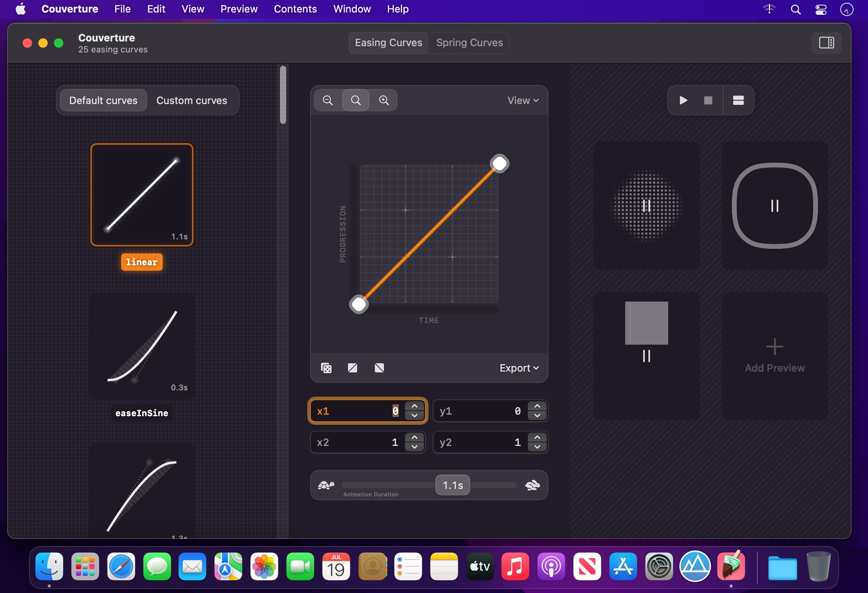Click the preview layout rows icon
The width and height of the screenshot is (868, 593).
pyautogui.click(x=738, y=101)
